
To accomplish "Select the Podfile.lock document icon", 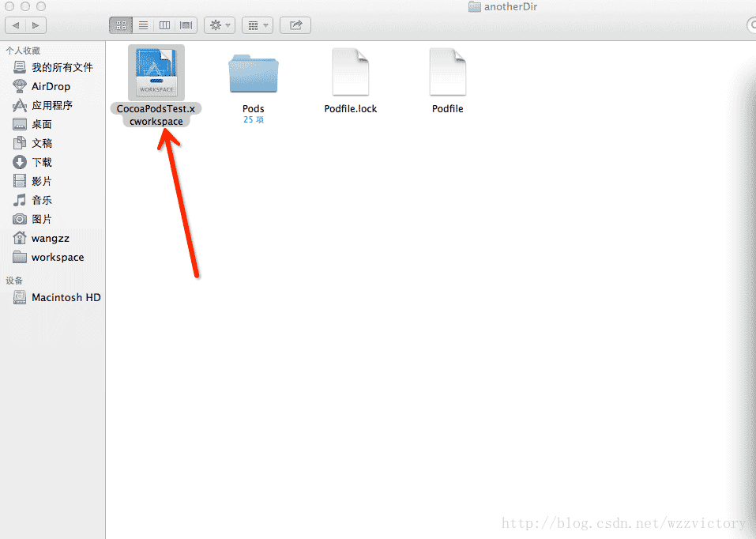I will pos(351,71).
